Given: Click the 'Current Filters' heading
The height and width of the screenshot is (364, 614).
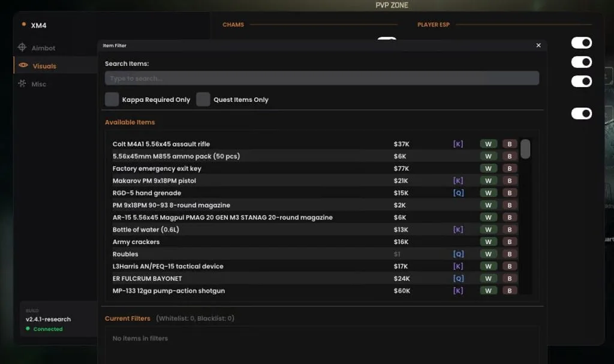Looking at the screenshot, I should [x=127, y=318].
